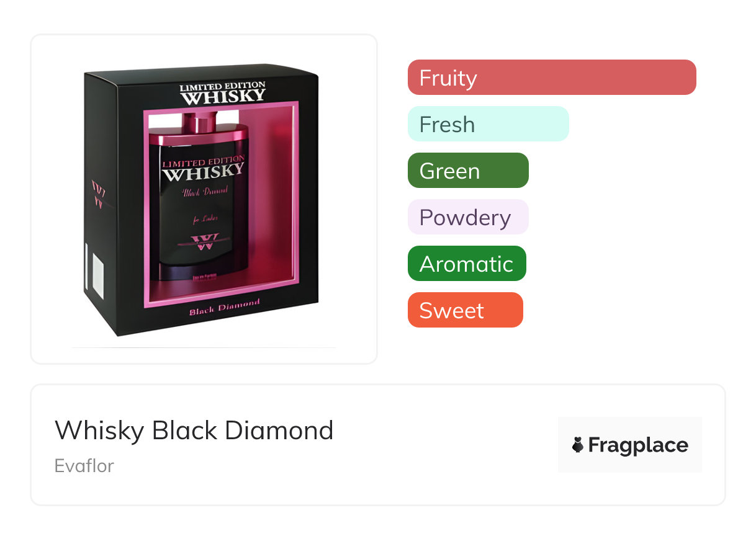Select the Fresh accord bar
The image size is (756, 536).
(488, 124)
